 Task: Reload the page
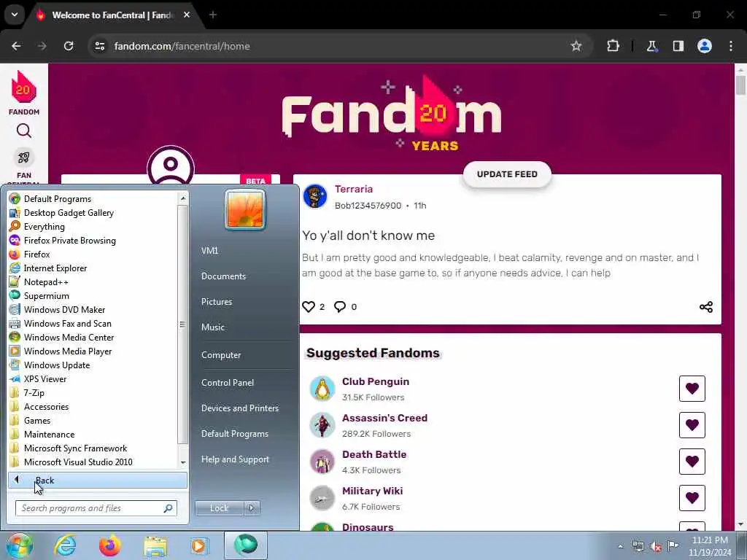(69, 46)
